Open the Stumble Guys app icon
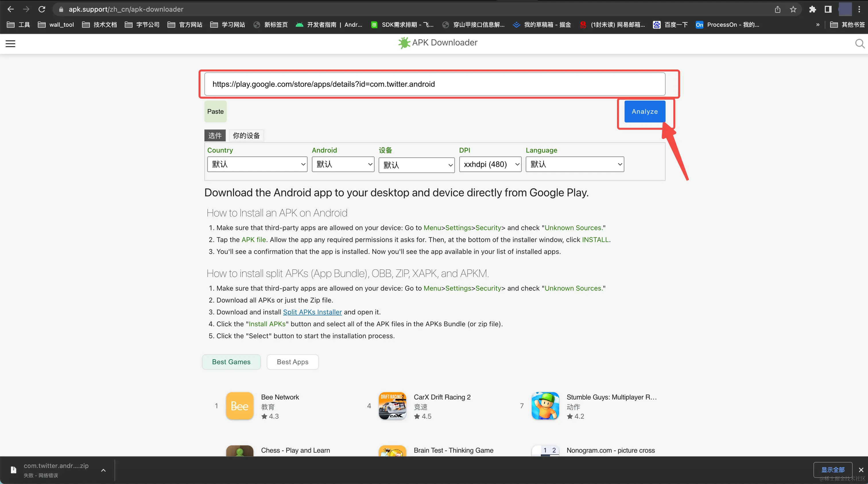Image resolution: width=868 pixels, height=484 pixels. click(x=545, y=406)
